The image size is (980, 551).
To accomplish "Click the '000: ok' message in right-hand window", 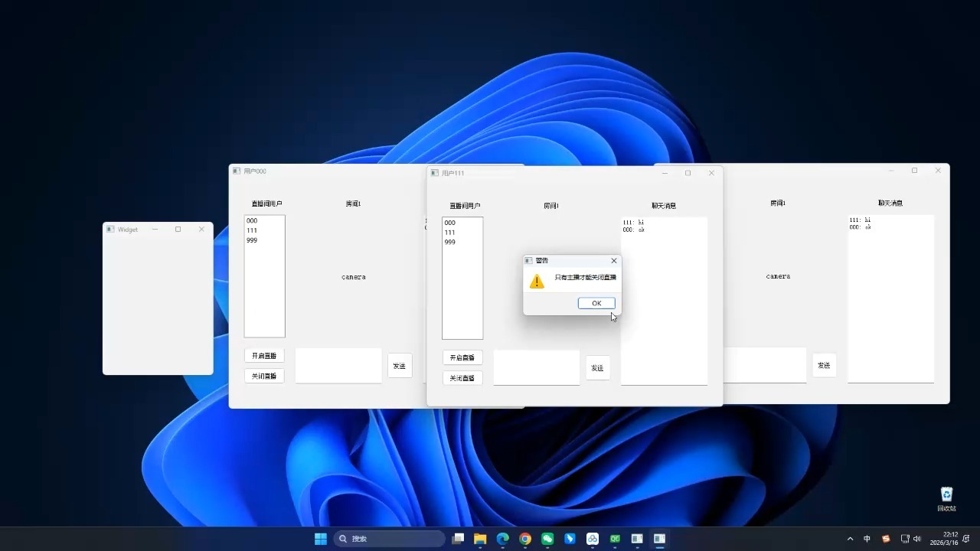I will pyautogui.click(x=861, y=227).
